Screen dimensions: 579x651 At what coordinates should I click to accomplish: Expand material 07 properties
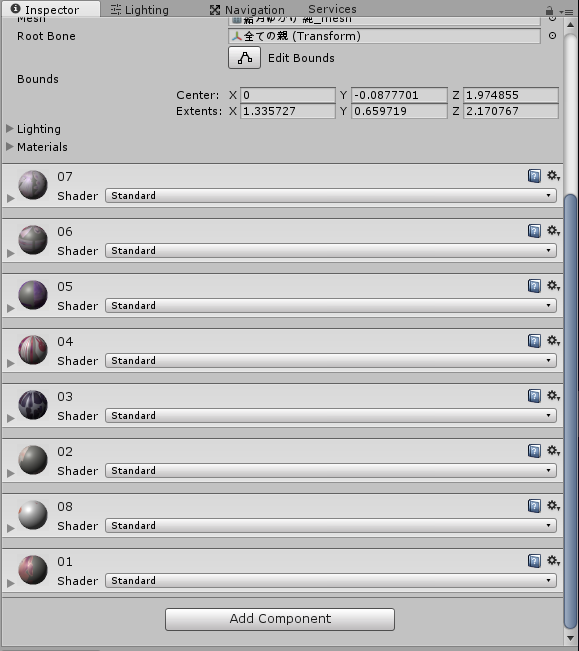[11, 198]
